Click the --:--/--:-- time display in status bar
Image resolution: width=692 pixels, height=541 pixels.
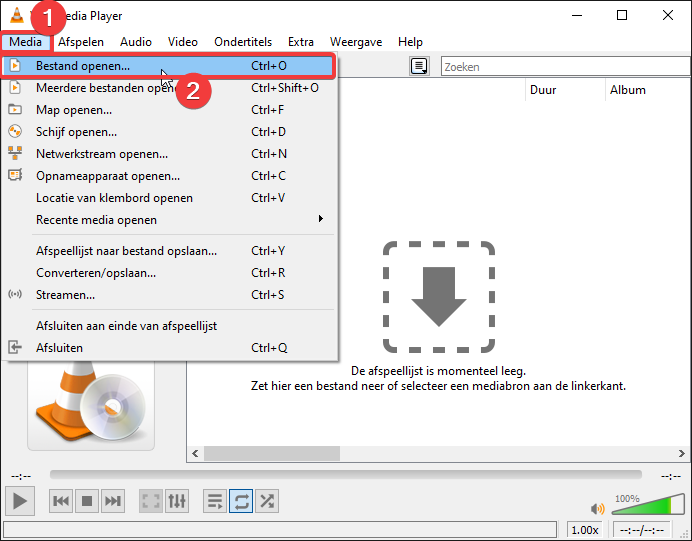click(642, 530)
